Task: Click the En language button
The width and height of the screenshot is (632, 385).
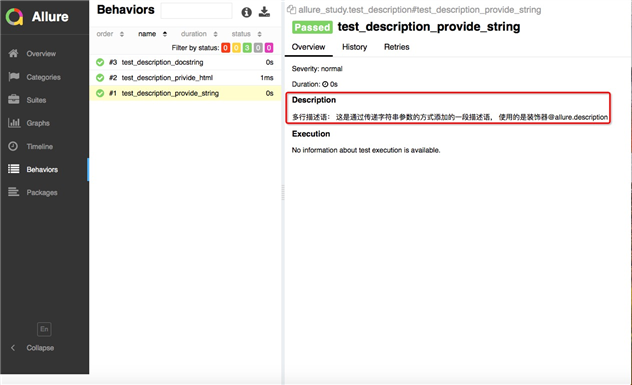Action: 44,329
